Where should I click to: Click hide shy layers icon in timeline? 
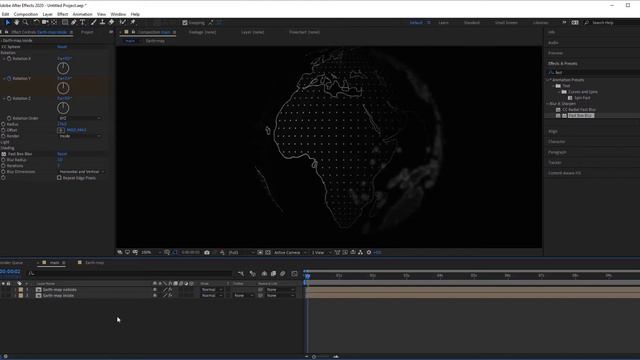tap(264, 274)
